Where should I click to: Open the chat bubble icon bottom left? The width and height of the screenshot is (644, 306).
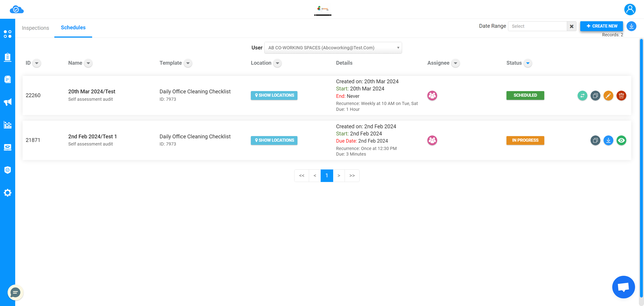click(x=15, y=292)
